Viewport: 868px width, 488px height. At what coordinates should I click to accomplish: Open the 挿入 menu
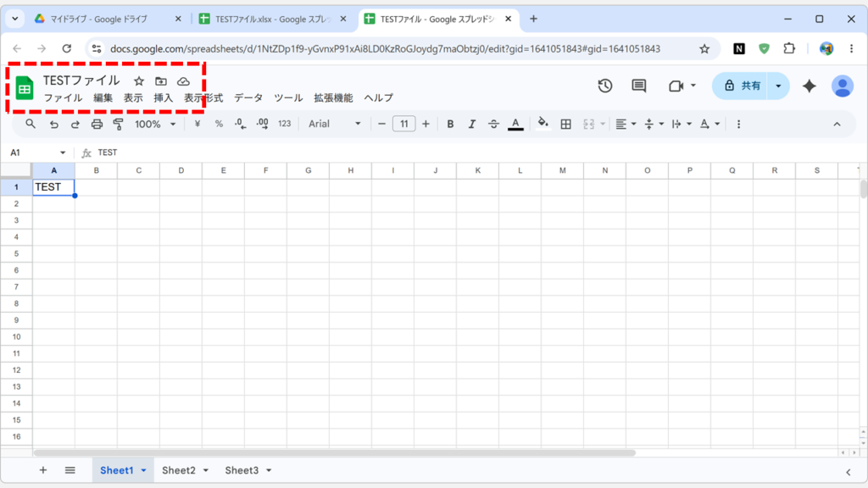[x=164, y=98]
